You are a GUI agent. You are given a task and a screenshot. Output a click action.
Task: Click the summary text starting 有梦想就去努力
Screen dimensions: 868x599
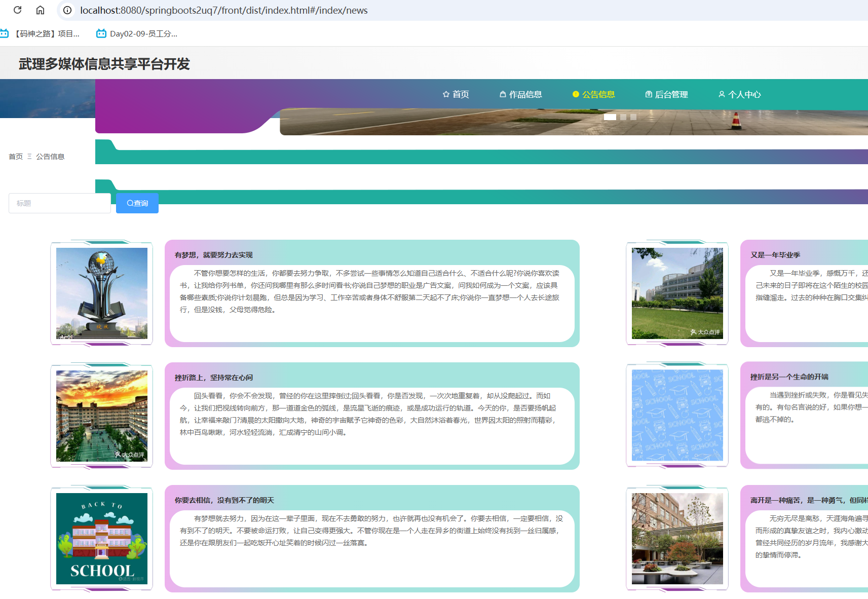(x=371, y=531)
